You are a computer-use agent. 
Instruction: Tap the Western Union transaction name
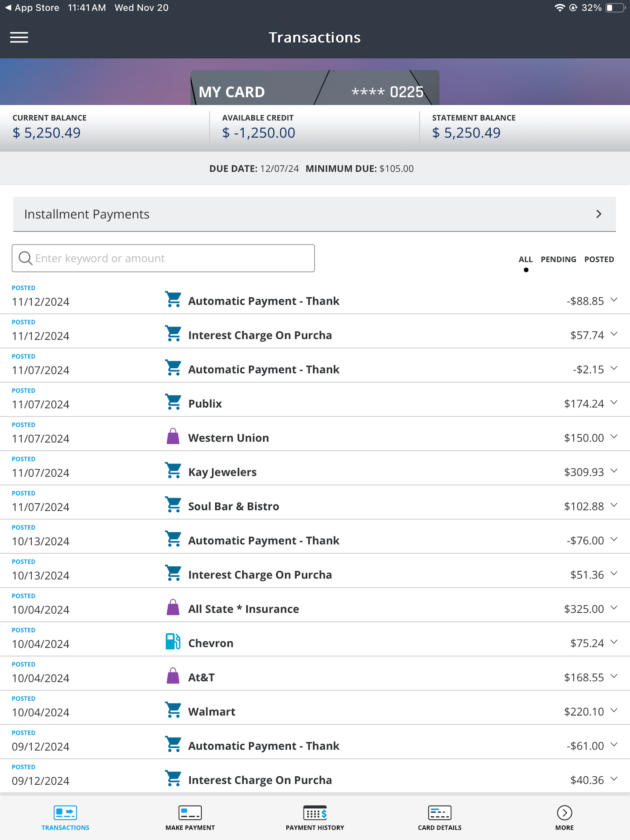[228, 438]
